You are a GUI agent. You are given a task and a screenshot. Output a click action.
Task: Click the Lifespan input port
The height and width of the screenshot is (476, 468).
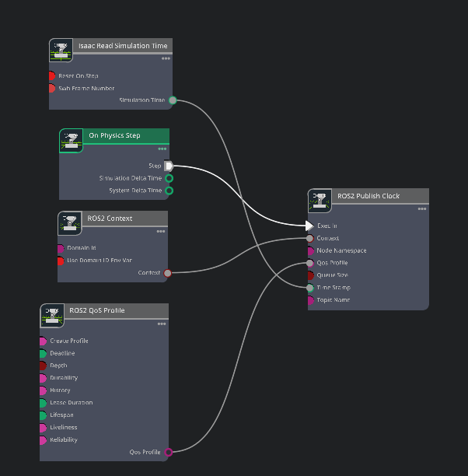tap(43, 415)
